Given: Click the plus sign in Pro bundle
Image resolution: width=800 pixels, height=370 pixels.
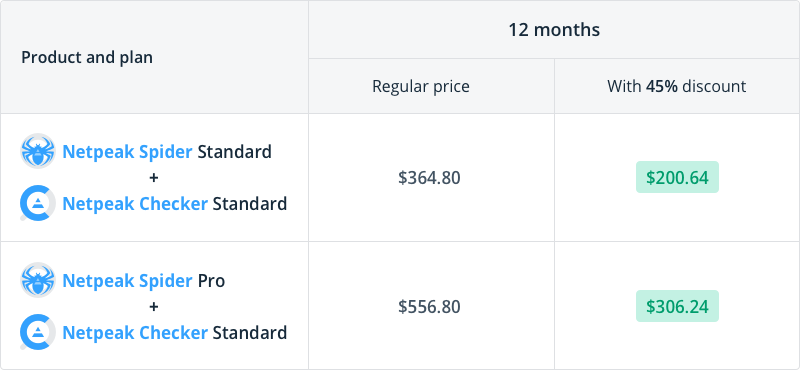Looking at the screenshot, I should [154, 306].
